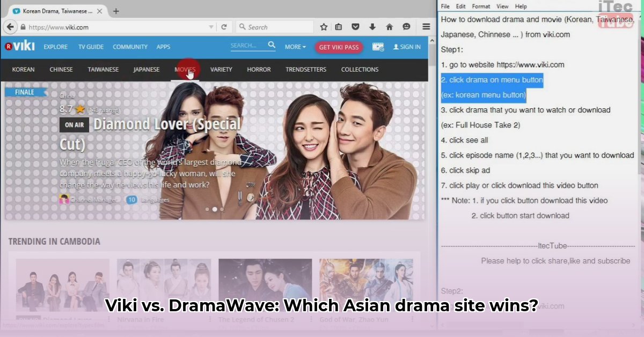Open the Firefox hamburger menu
Viewport: 644px width, 337px height.
pyautogui.click(x=426, y=27)
